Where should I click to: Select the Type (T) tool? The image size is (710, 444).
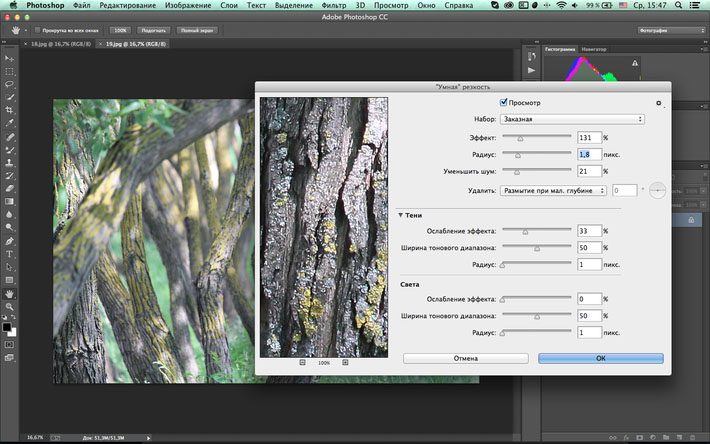click(10, 254)
